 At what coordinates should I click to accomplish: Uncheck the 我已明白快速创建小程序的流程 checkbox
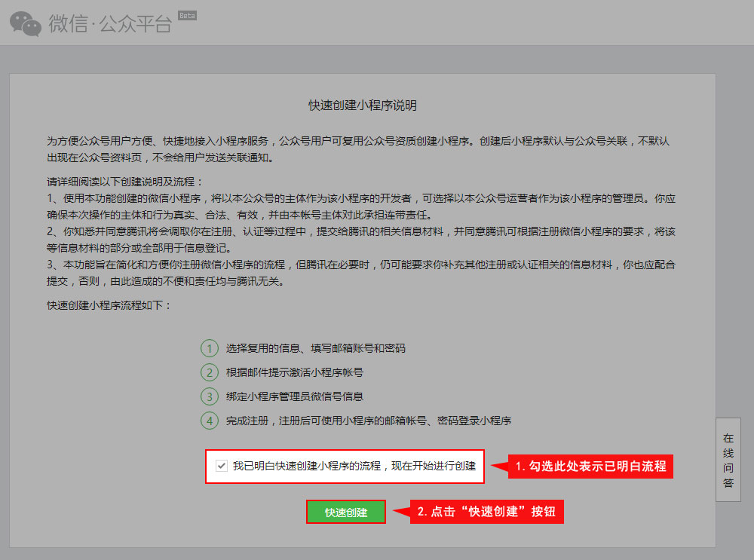point(221,467)
